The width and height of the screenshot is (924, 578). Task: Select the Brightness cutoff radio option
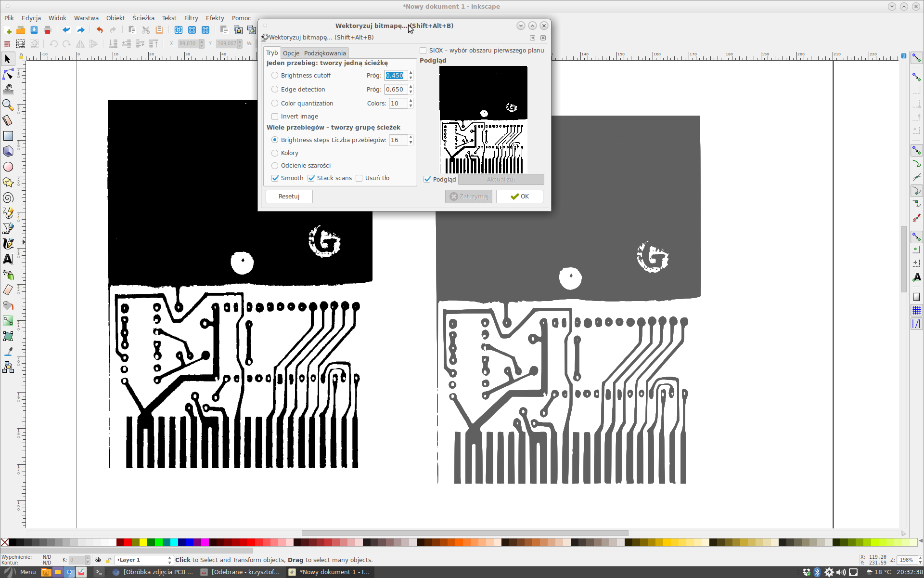point(275,76)
